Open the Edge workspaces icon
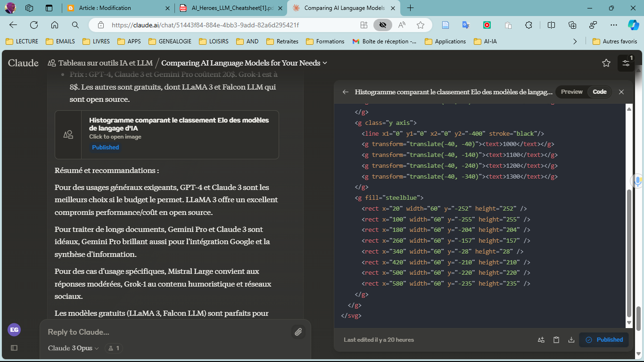Screen dimensions: 644x362 (29, 8)
